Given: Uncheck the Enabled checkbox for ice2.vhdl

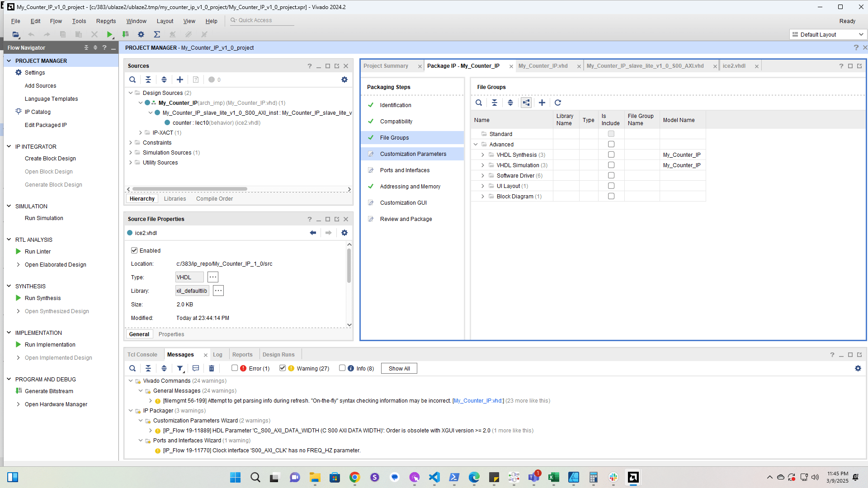Looking at the screenshot, I should click(134, 250).
